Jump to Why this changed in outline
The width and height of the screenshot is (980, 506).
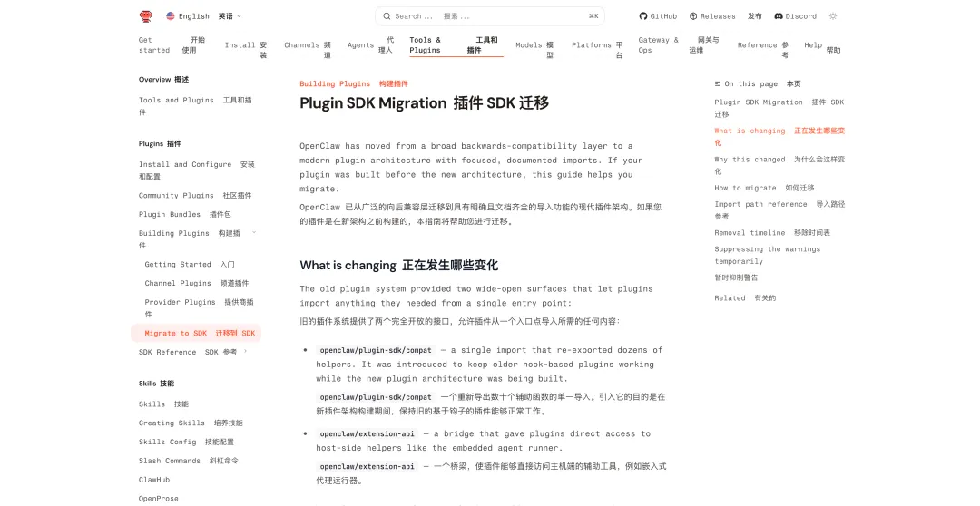click(x=779, y=166)
